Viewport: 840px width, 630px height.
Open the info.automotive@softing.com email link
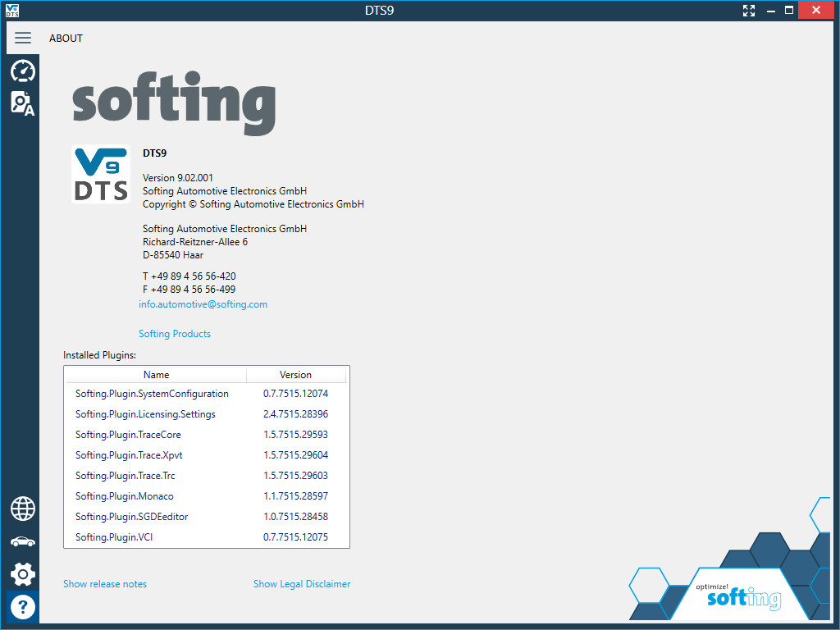[203, 304]
